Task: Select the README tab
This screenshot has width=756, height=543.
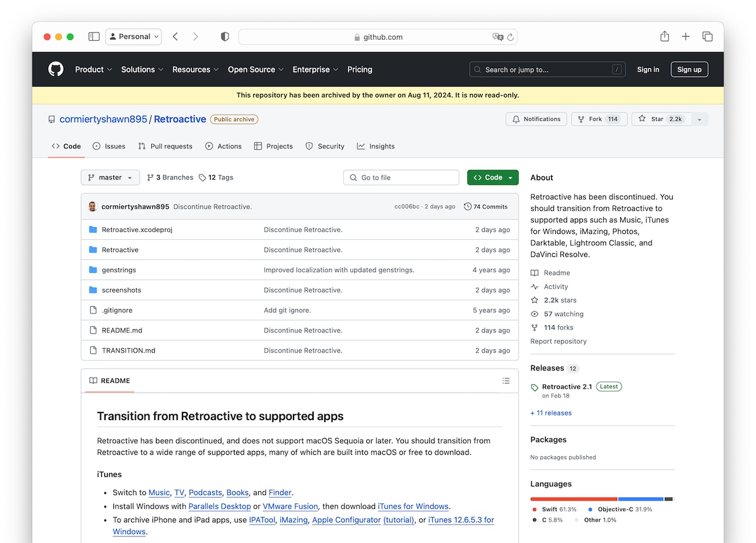Action: tap(109, 381)
